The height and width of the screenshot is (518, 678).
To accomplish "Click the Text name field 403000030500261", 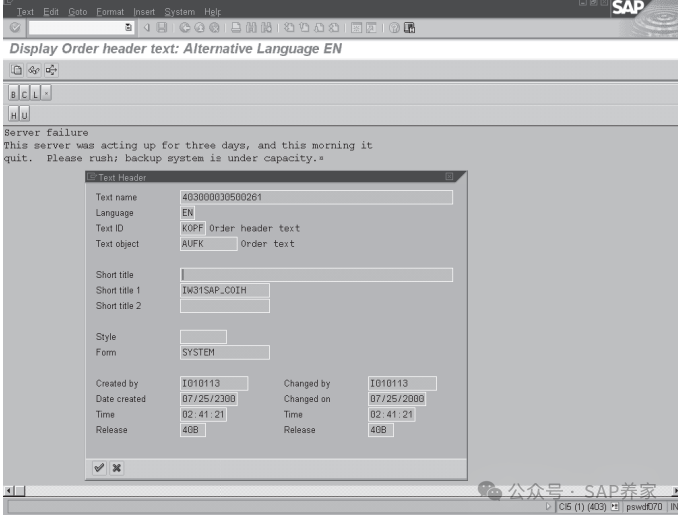I will pos(316,197).
